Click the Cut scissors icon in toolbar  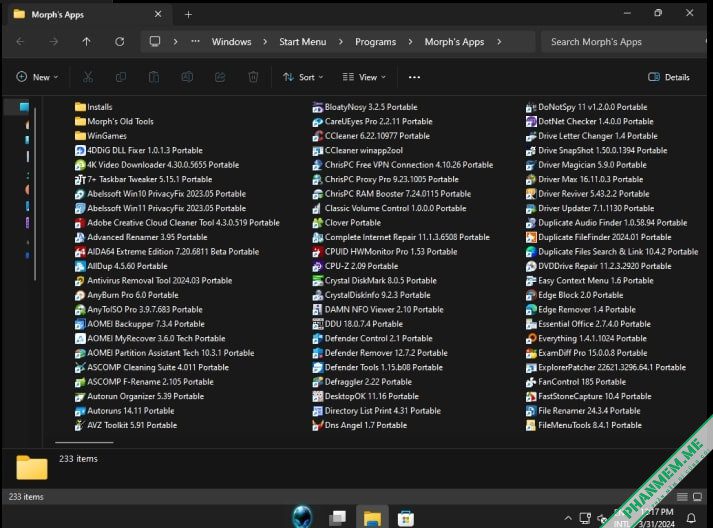click(88, 77)
